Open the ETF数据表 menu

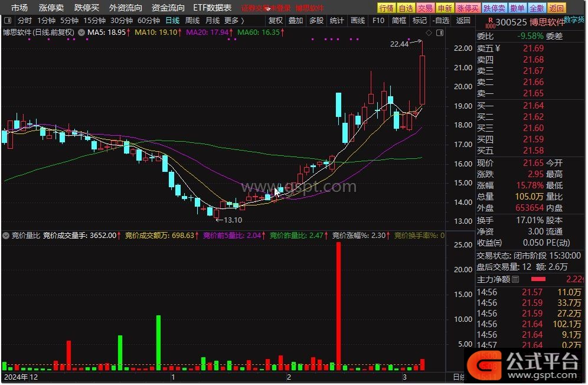[213, 8]
